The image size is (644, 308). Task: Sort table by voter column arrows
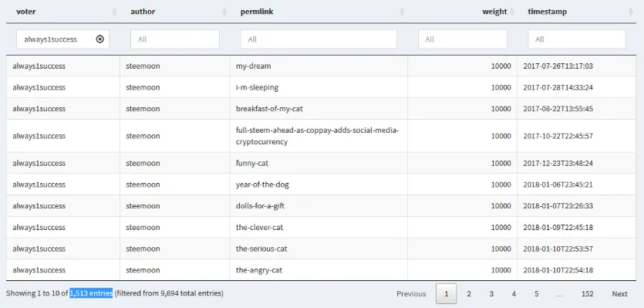coord(115,12)
